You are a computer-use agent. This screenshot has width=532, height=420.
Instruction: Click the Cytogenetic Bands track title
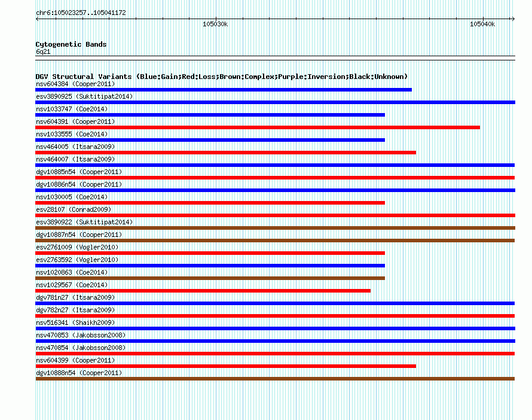click(x=71, y=44)
